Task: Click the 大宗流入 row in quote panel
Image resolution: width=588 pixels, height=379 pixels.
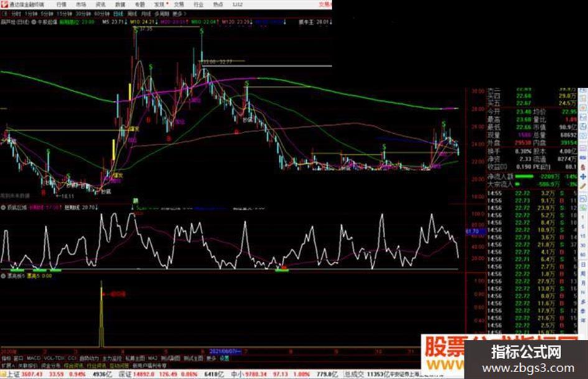Action: pyautogui.click(x=532, y=184)
